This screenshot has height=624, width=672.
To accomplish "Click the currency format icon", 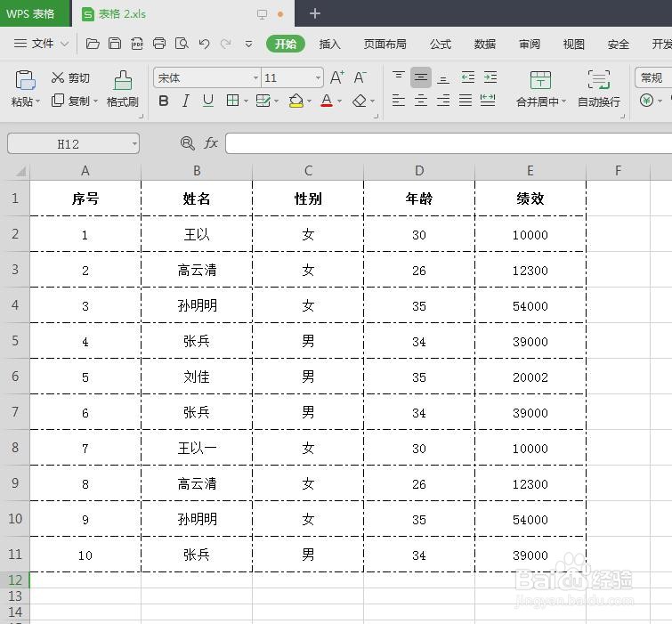I will 646,101.
